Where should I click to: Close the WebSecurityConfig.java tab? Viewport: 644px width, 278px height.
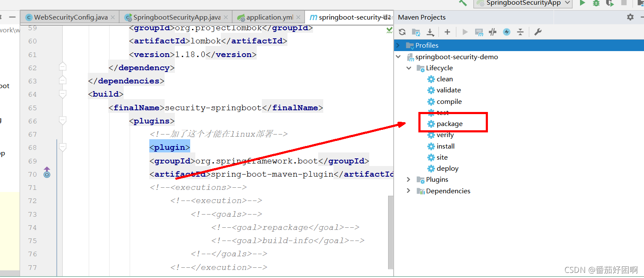click(113, 17)
